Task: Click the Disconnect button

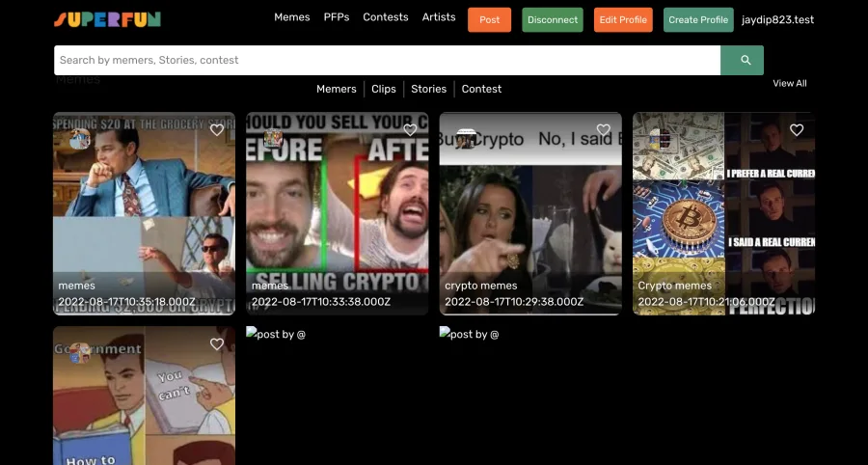Action: (x=553, y=20)
